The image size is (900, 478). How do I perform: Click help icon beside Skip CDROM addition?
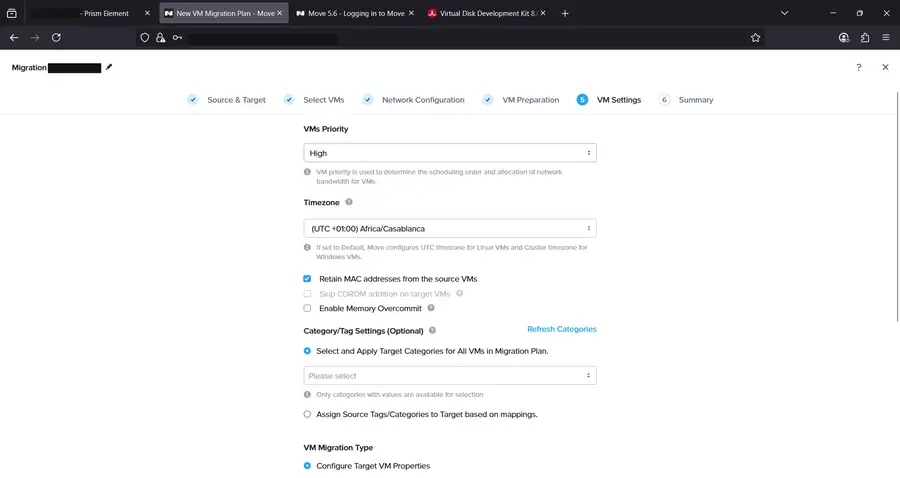point(459,293)
